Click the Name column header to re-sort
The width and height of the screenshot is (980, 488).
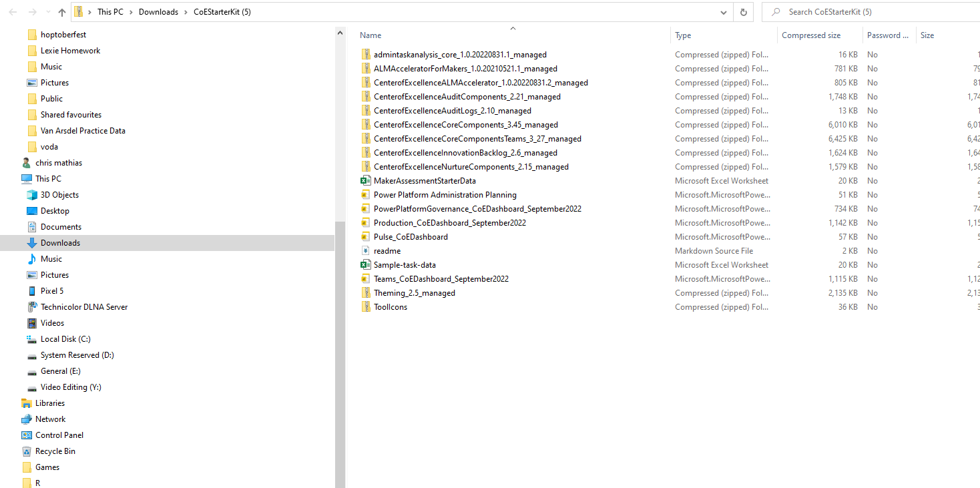click(x=370, y=35)
